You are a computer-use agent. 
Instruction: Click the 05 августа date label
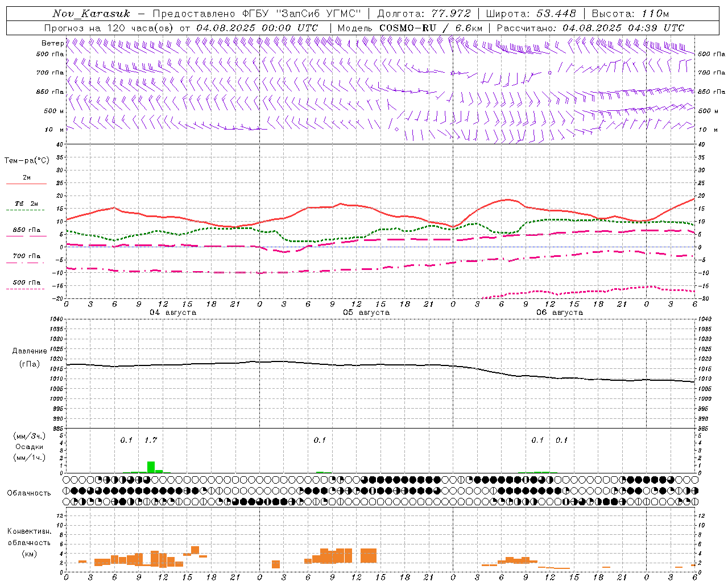click(x=366, y=313)
